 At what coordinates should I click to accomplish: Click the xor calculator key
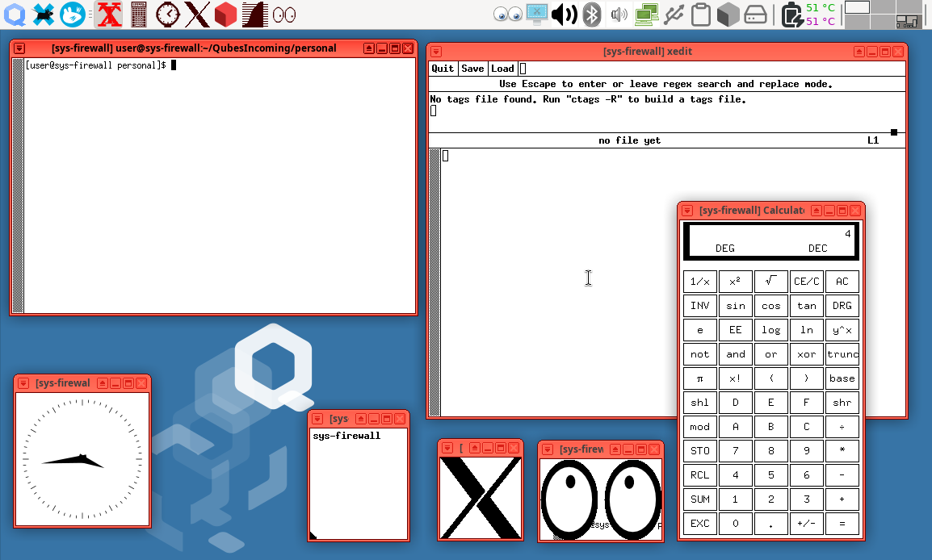[x=807, y=354]
